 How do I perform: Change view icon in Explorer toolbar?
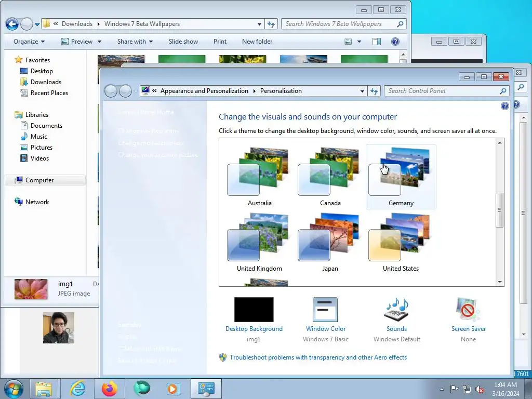[x=348, y=42]
